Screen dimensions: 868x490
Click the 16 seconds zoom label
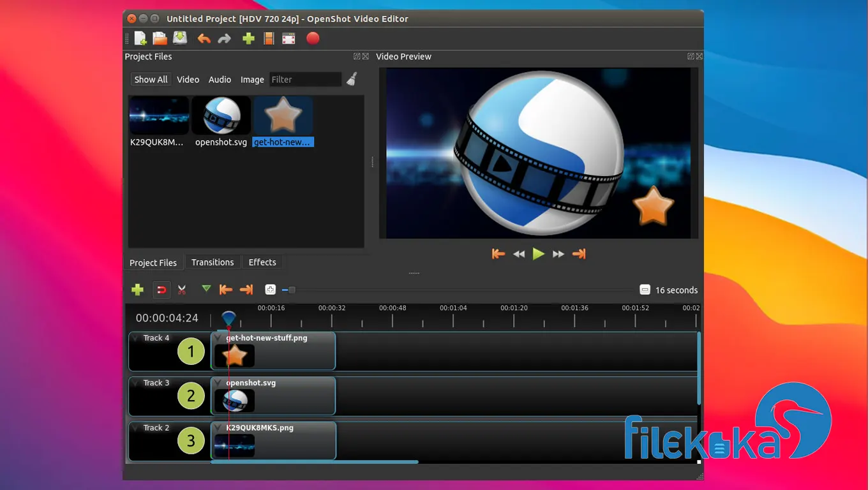[x=677, y=290]
